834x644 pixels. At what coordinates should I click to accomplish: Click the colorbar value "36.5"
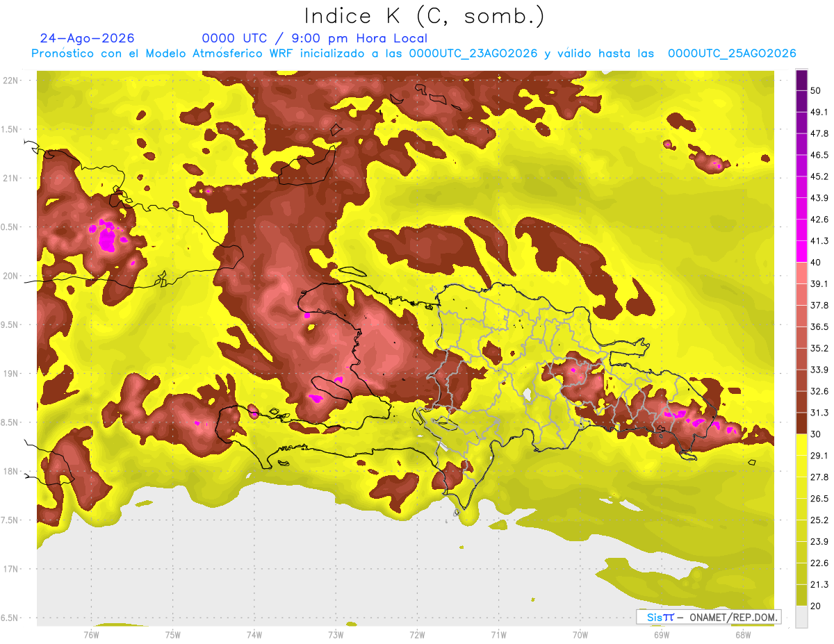(x=819, y=327)
